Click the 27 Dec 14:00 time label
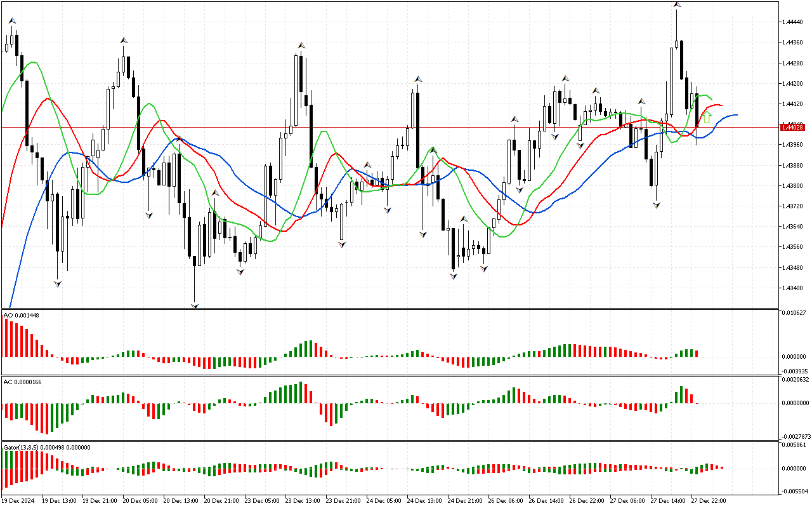Screen dimensions: 812x508 click(x=668, y=501)
